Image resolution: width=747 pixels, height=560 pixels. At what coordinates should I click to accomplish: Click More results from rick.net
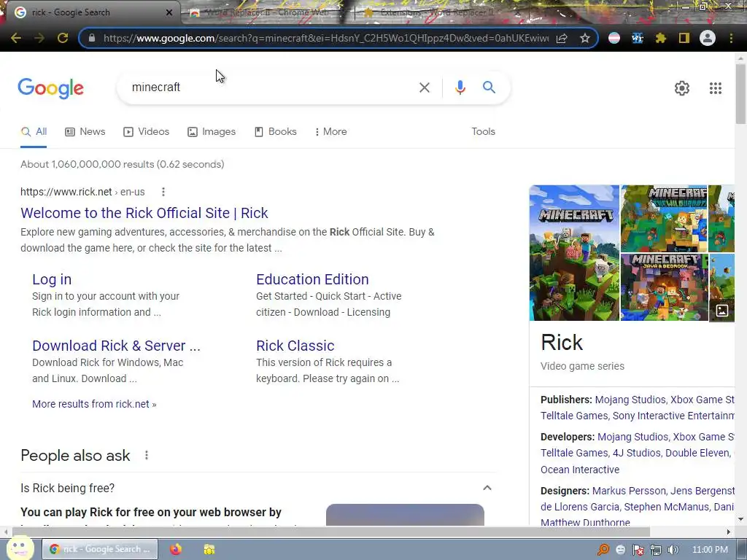click(x=94, y=404)
